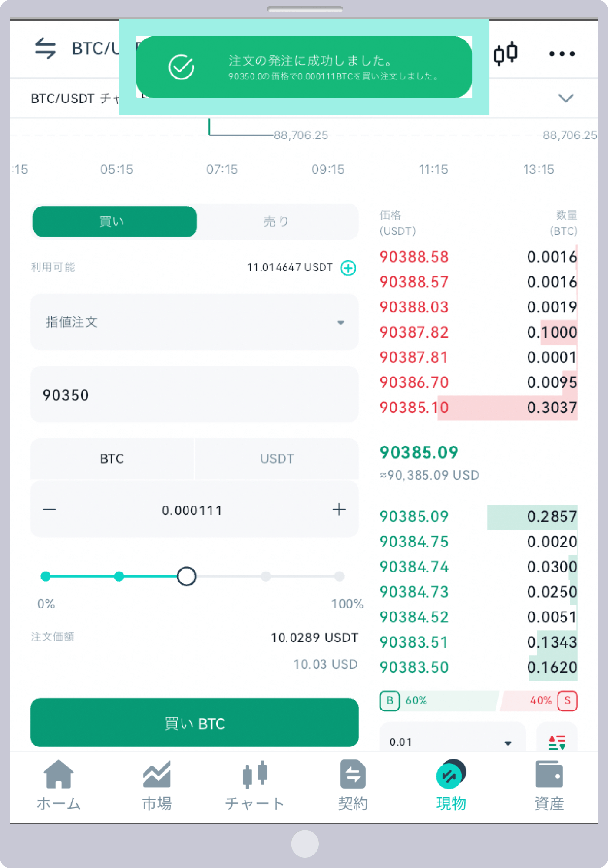Select ask price 90385.10

[414, 408]
